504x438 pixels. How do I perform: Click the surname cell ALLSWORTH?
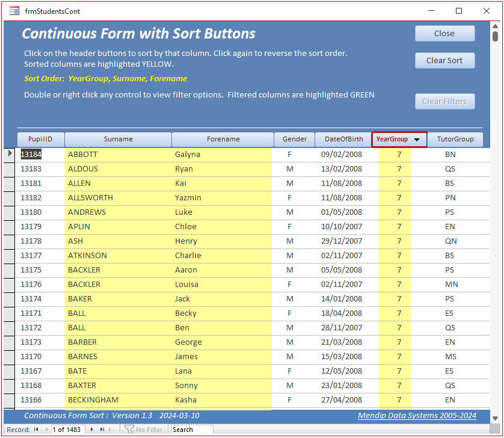point(118,198)
